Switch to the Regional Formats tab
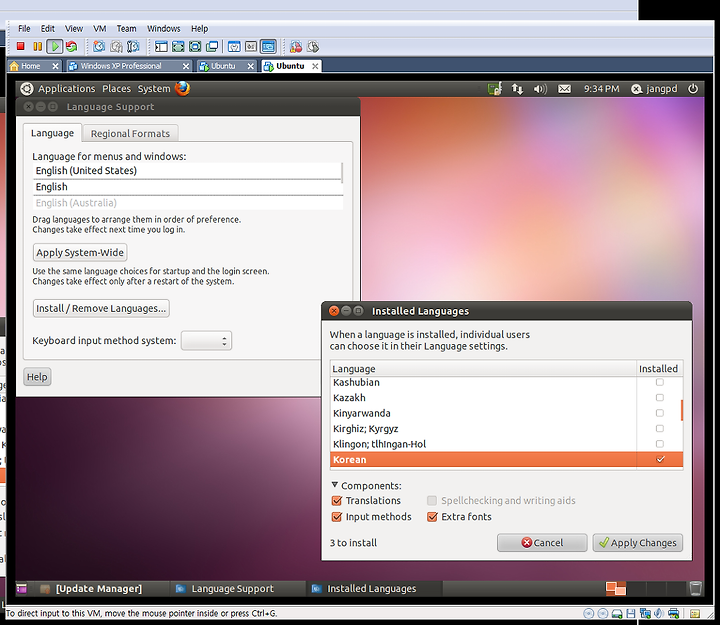This screenshot has height=625, width=720. (130, 134)
